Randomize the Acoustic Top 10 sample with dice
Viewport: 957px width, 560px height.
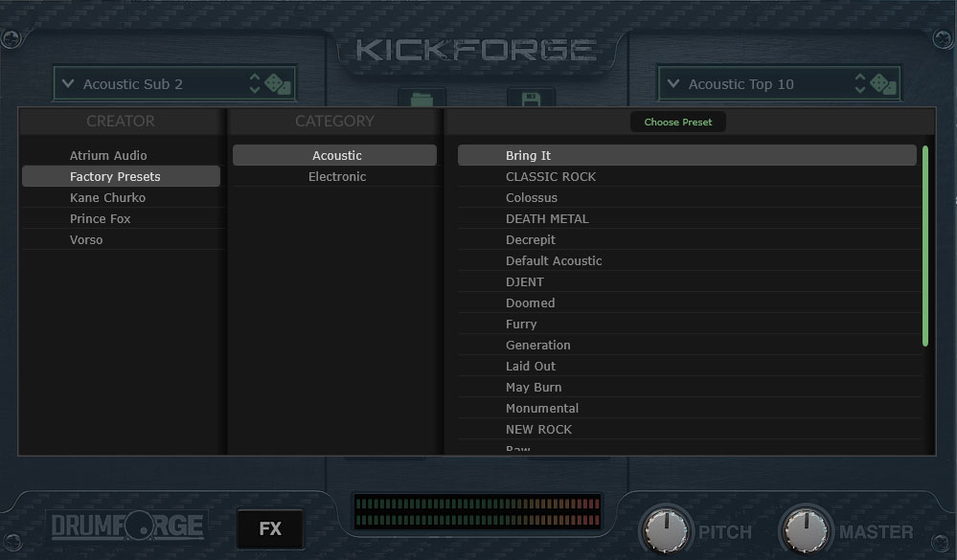click(883, 84)
